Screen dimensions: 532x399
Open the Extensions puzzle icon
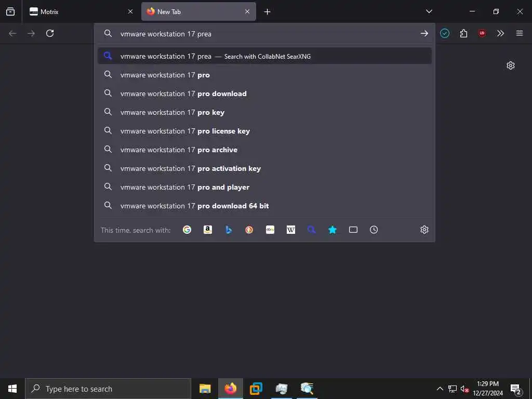[x=463, y=33]
